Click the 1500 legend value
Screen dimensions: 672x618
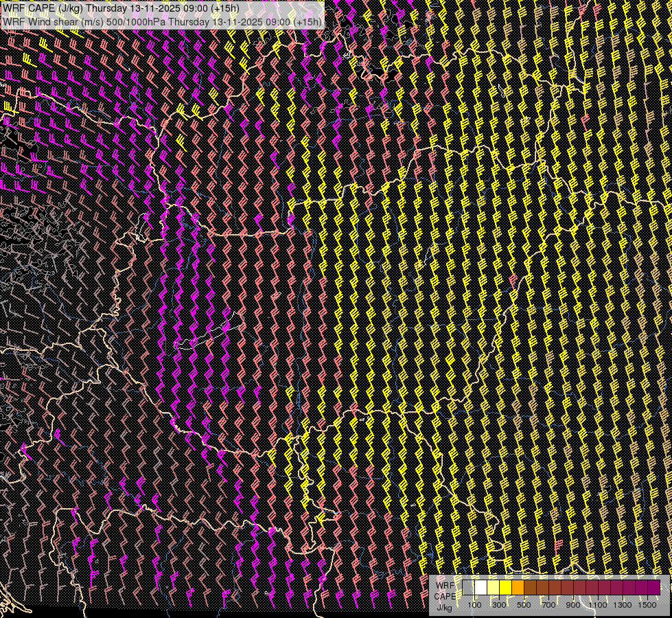click(x=647, y=605)
